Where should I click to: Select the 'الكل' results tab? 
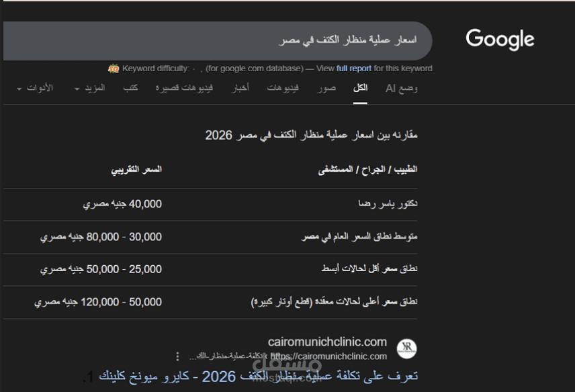(360, 89)
